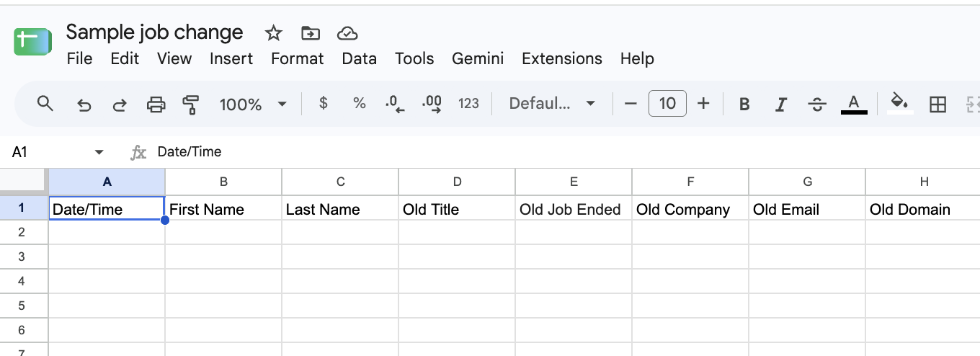Decrease decimal places
980x356 pixels.
[x=395, y=104]
